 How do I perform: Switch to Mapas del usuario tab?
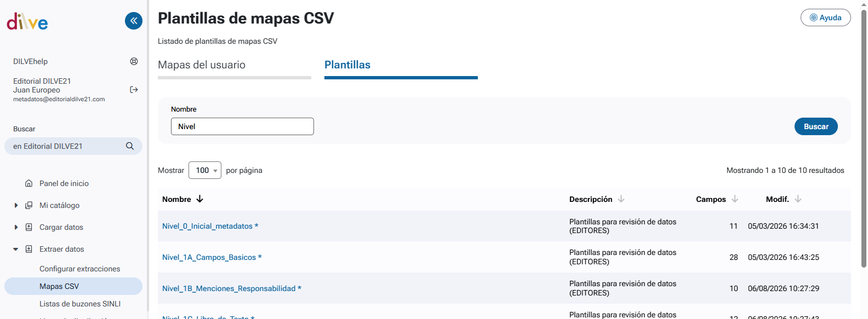coord(202,65)
